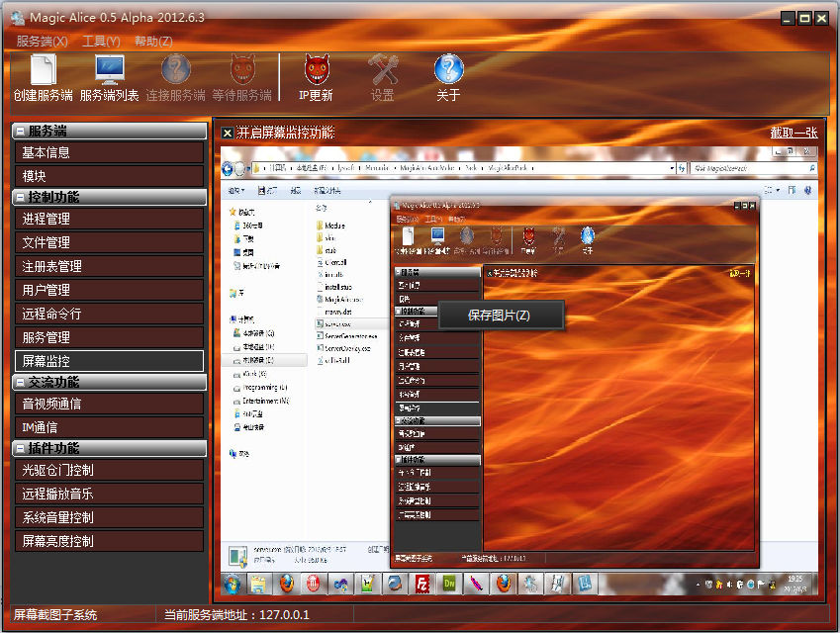
Task: Click the 创建服务端 document icon
Action: click(x=43, y=69)
